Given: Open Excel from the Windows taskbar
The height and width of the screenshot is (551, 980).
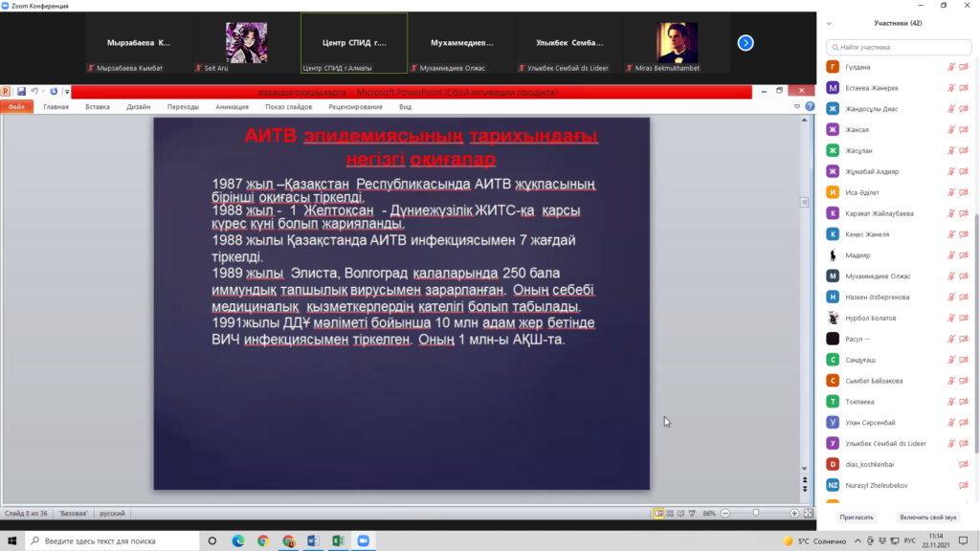Looking at the screenshot, I should 338,540.
